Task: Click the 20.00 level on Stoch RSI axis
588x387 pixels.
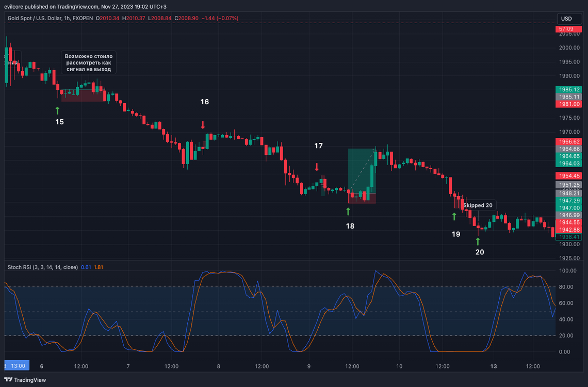Action: point(566,335)
